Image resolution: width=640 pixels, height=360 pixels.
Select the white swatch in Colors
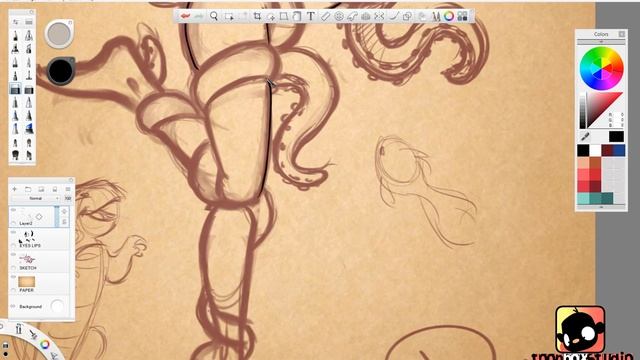click(x=595, y=151)
